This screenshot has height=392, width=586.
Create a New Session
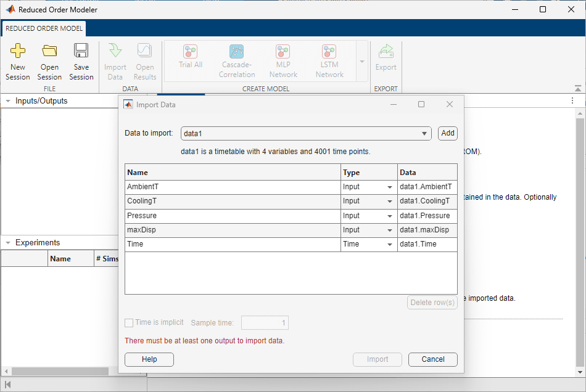click(18, 60)
